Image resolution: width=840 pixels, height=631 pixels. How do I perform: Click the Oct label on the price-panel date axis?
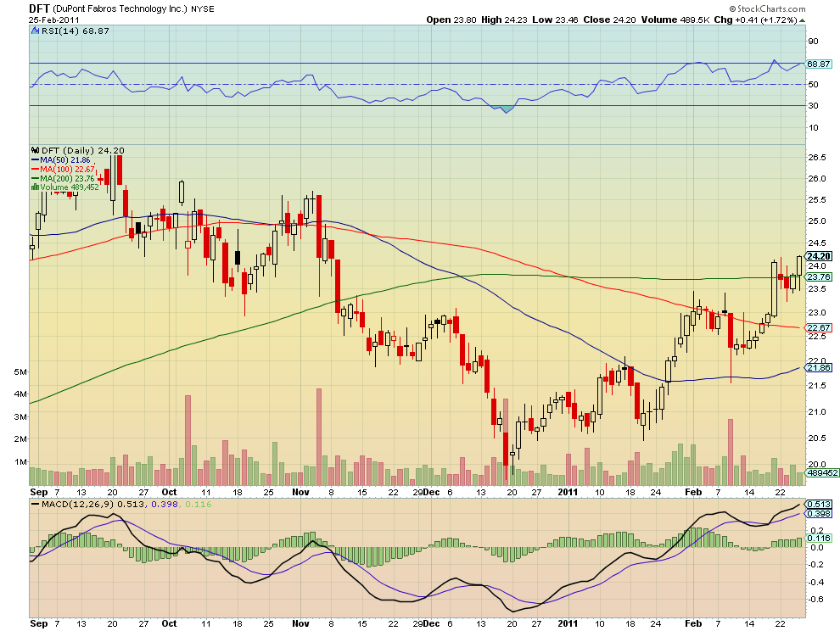pyautogui.click(x=170, y=492)
